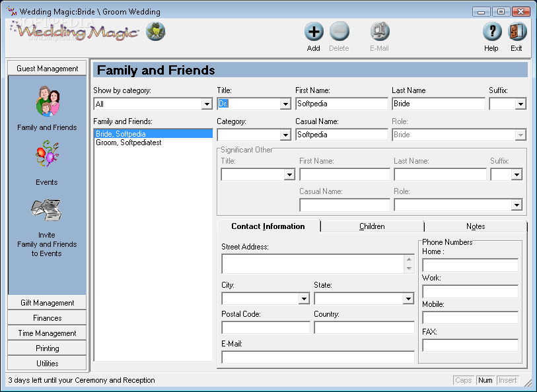This screenshot has height=392, width=537.
Task: Open the Printing section
Action: pyautogui.click(x=48, y=348)
